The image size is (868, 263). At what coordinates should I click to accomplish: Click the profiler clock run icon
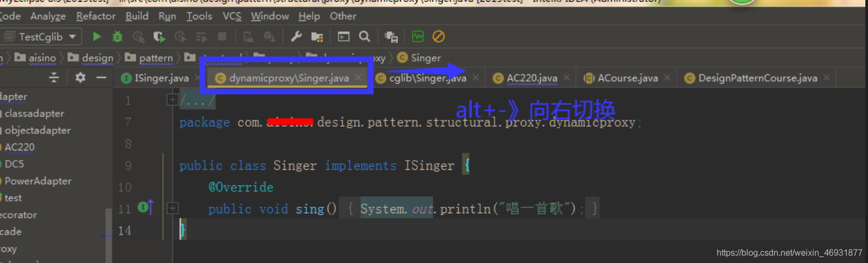pyautogui.click(x=180, y=36)
